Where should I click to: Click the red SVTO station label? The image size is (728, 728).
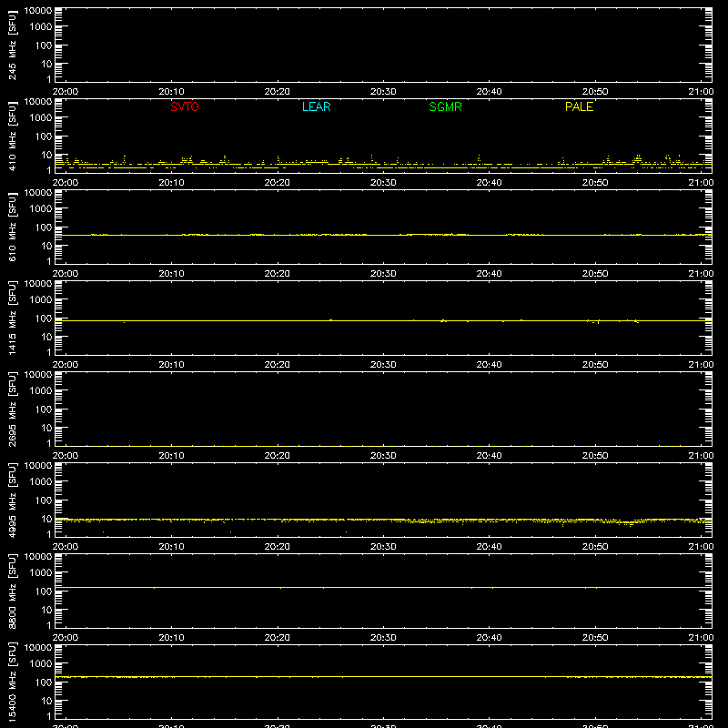click(x=185, y=106)
